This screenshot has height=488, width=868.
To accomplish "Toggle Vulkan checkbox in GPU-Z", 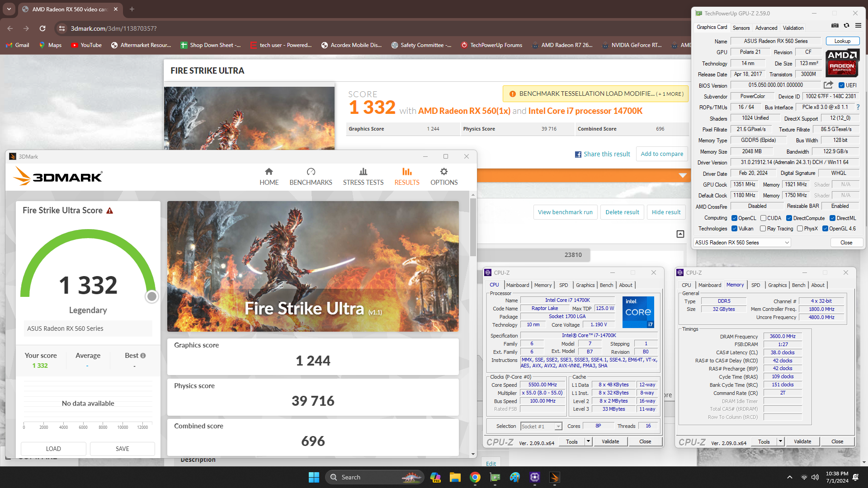I will click(734, 229).
